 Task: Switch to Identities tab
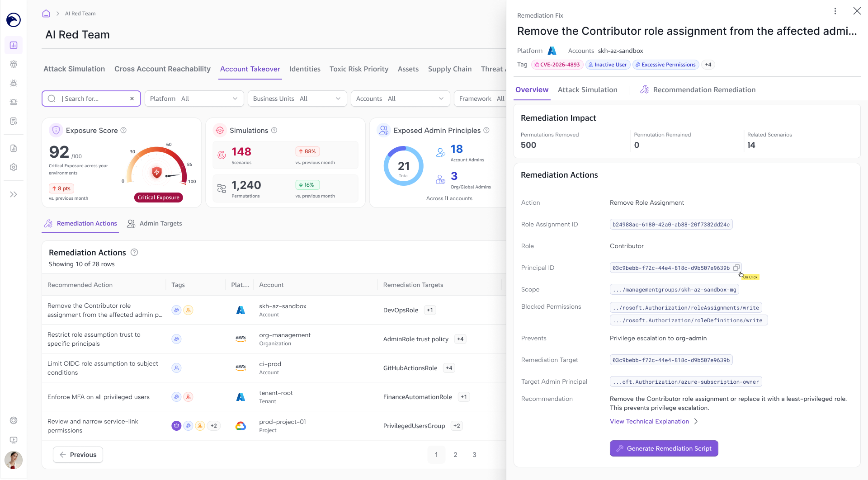click(305, 69)
